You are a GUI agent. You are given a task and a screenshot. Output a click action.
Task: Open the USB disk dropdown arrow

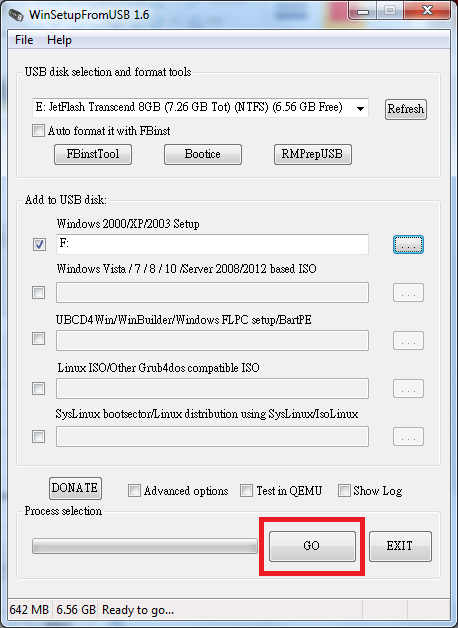click(360, 109)
